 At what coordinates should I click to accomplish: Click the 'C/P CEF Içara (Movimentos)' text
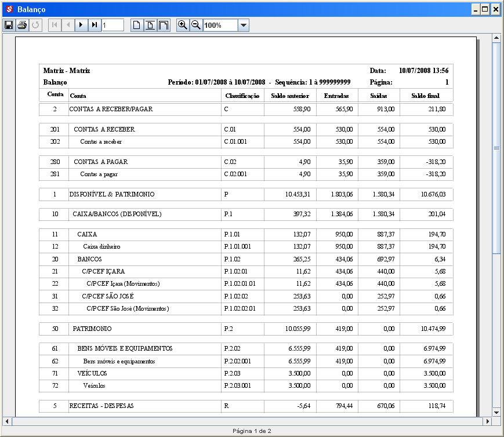pos(123,284)
